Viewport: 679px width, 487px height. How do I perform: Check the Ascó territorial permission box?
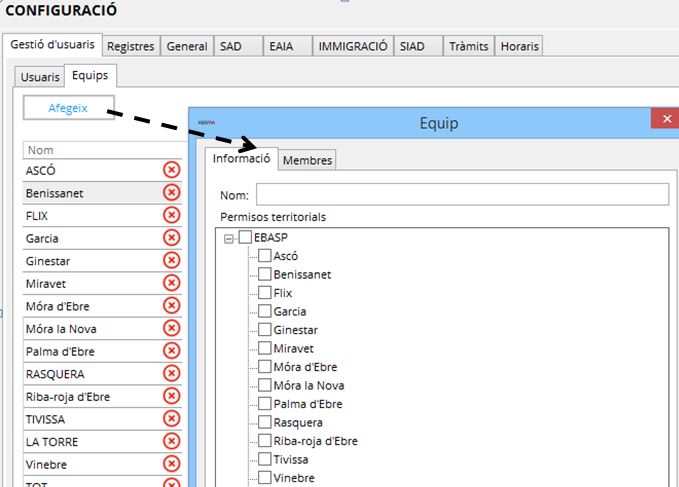[x=265, y=256]
